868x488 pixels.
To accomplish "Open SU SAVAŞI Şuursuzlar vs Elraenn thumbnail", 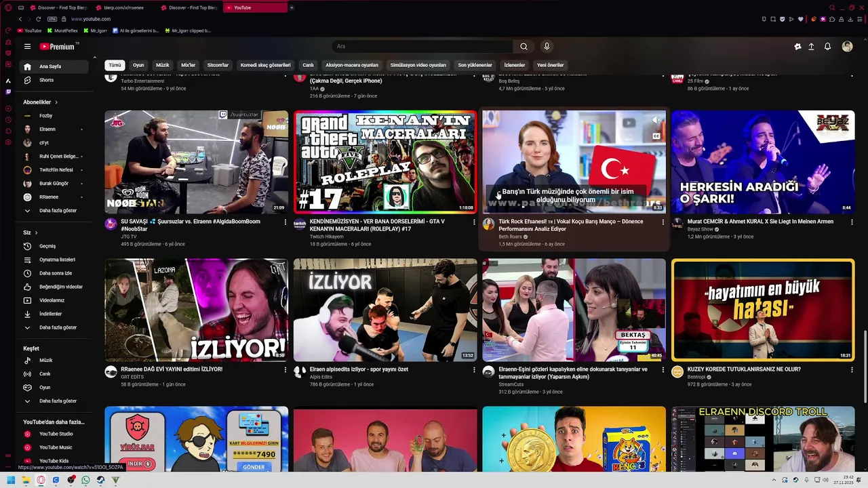I will pyautogui.click(x=197, y=162).
